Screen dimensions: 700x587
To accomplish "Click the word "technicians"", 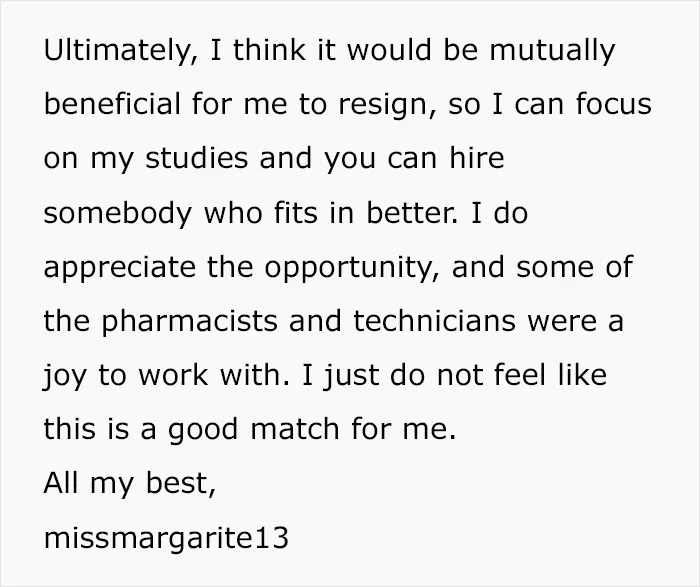I will 434,321.
